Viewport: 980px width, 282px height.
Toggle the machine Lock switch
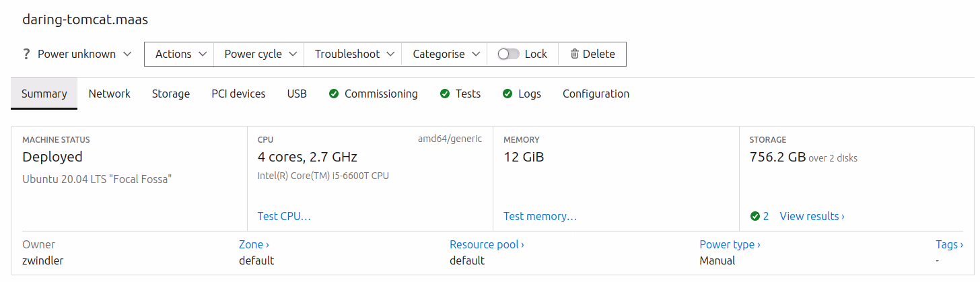(x=509, y=54)
